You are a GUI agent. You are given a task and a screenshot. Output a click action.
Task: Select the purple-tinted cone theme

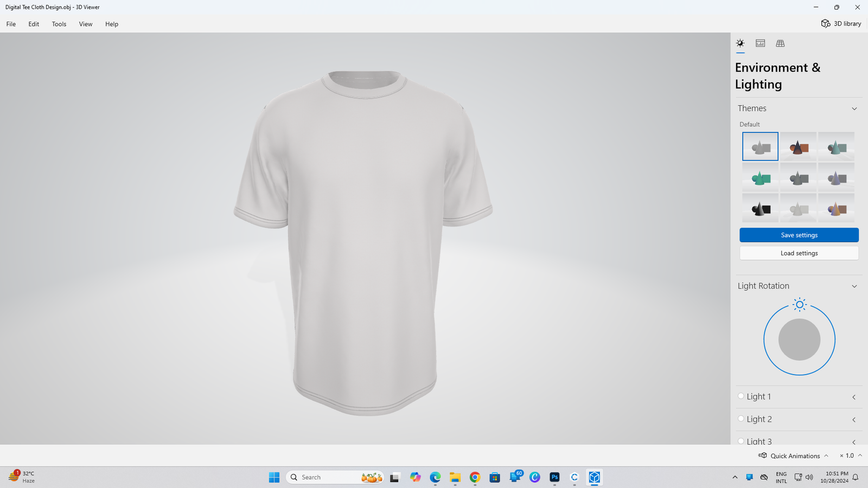[x=836, y=177]
